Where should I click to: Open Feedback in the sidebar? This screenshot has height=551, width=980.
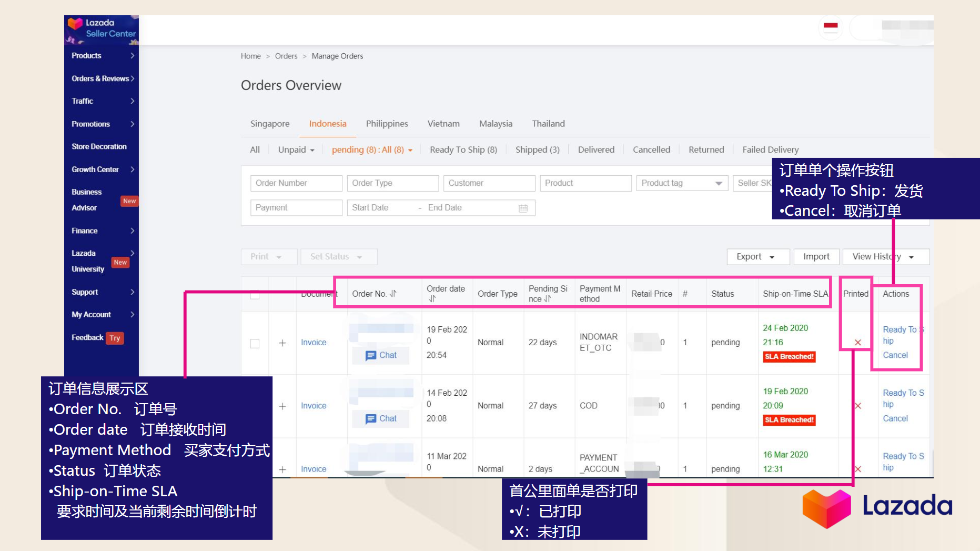coord(87,337)
